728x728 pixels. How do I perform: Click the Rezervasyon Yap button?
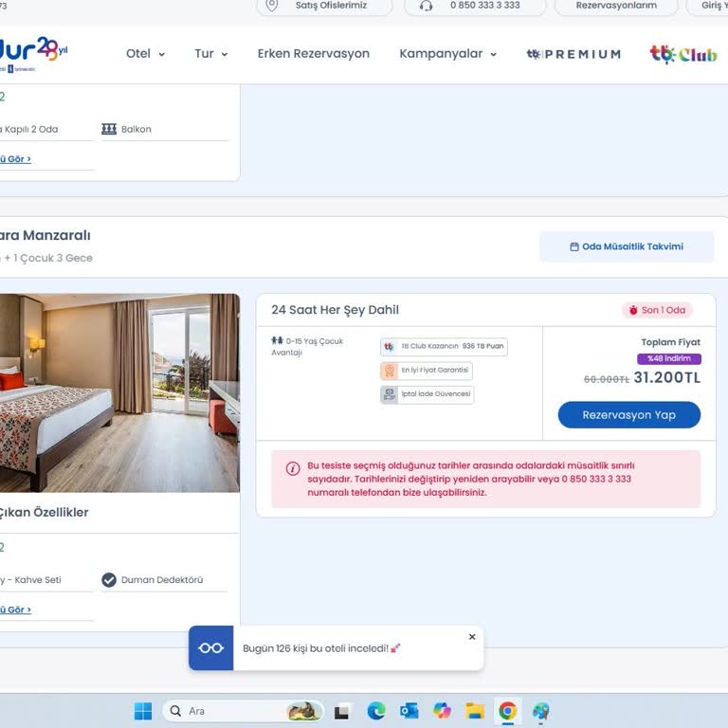tap(628, 415)
